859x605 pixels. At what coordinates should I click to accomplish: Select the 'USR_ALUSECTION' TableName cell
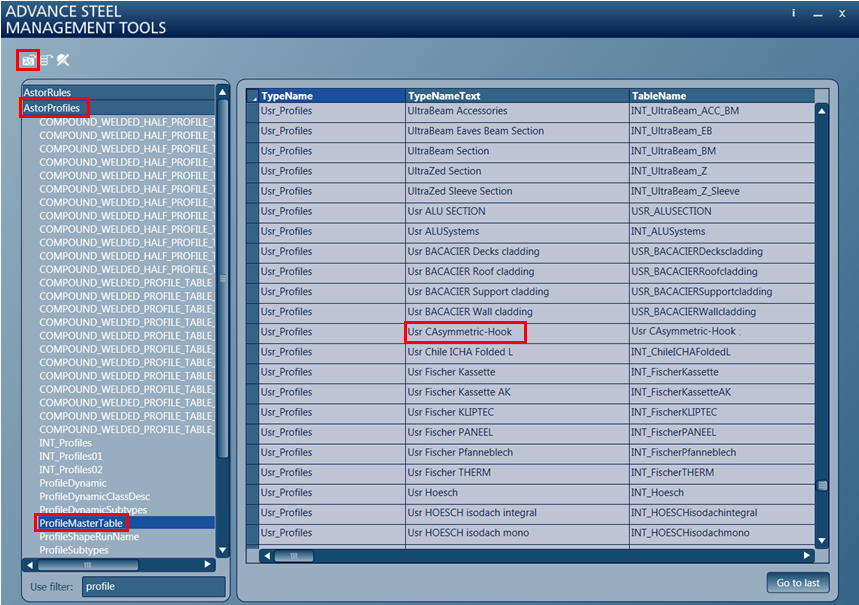(x=722, y=212)
